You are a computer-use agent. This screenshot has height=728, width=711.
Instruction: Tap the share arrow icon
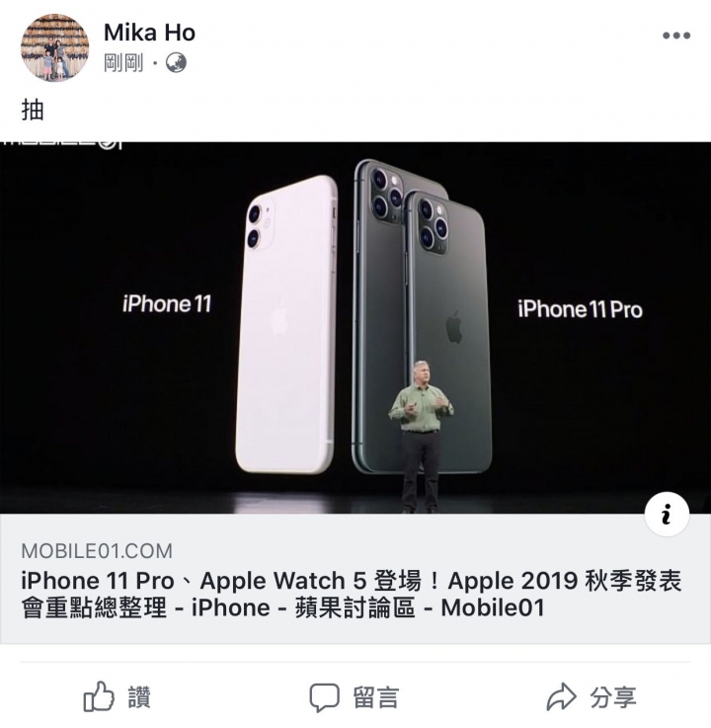point(561,696)
